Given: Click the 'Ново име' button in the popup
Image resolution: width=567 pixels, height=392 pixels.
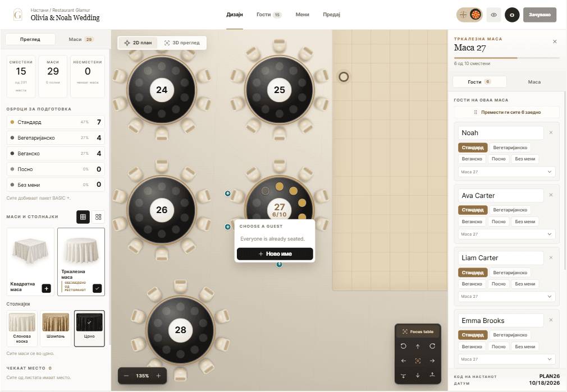Looking at the screenshot, I should point(275,254).
